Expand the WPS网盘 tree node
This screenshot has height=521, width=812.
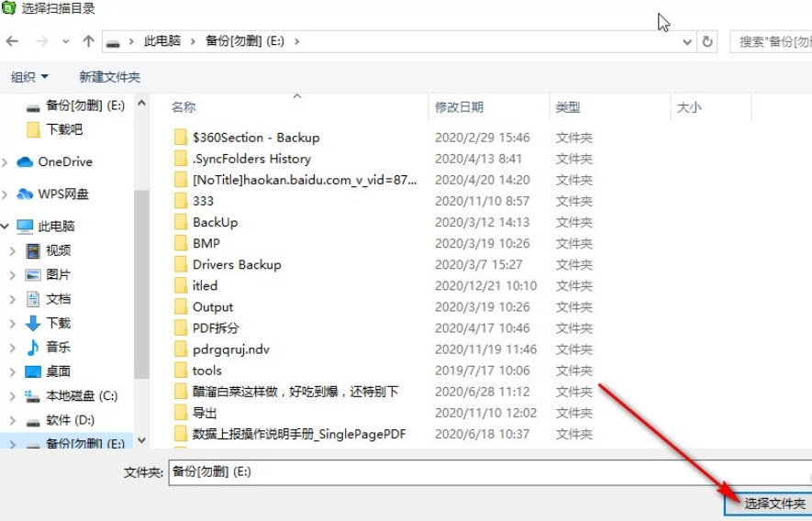6,194
